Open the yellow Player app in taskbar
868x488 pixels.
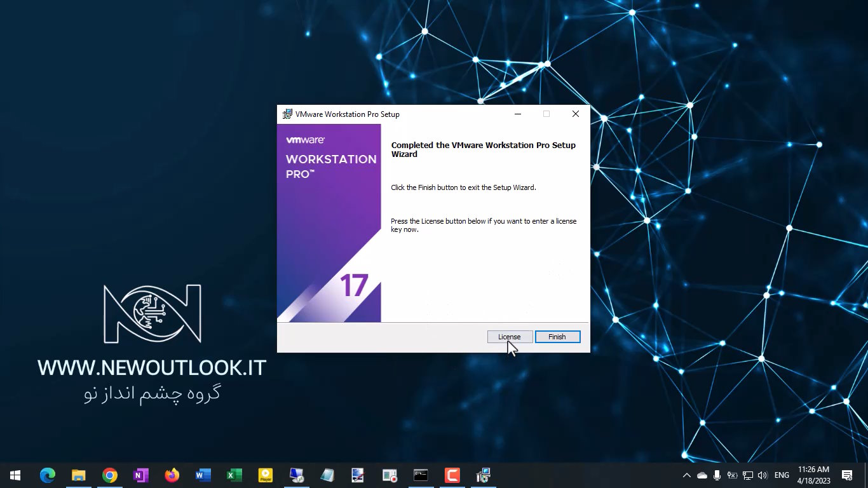click(x=265, y=475)
